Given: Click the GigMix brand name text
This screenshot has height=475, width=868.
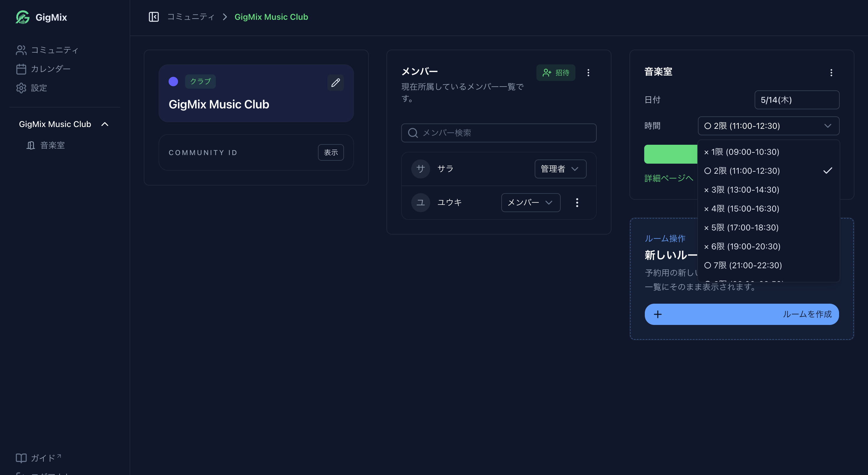Looking at the screenshot, I should point(51,17).
